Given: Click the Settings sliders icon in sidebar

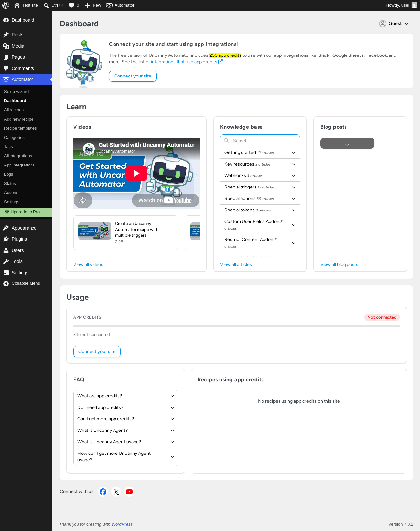Looking at the screenshot, I should coord(6,273).
